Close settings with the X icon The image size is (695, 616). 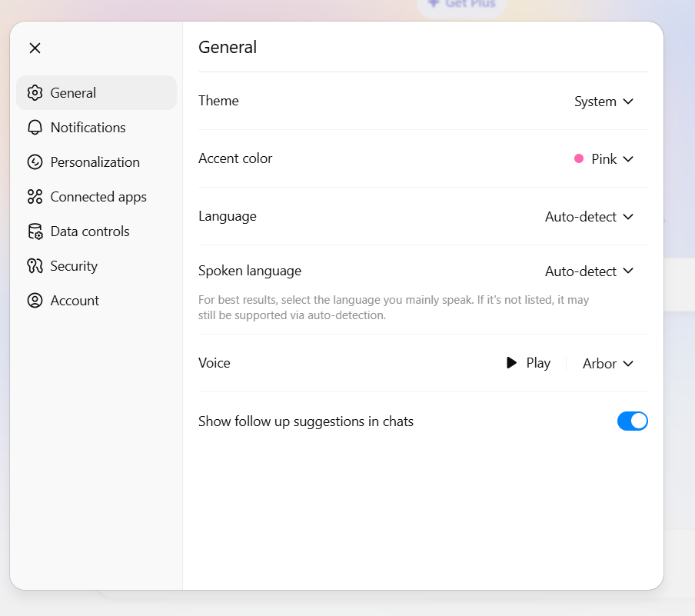(35, 48)
